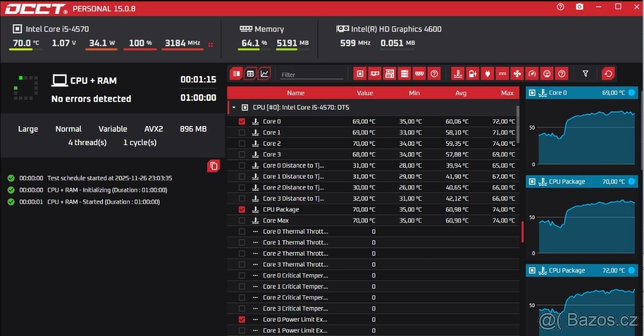Click the Core 3 Critical Temper... row
This screenshot has height=336, width=644.
click(x=373, y=309)
